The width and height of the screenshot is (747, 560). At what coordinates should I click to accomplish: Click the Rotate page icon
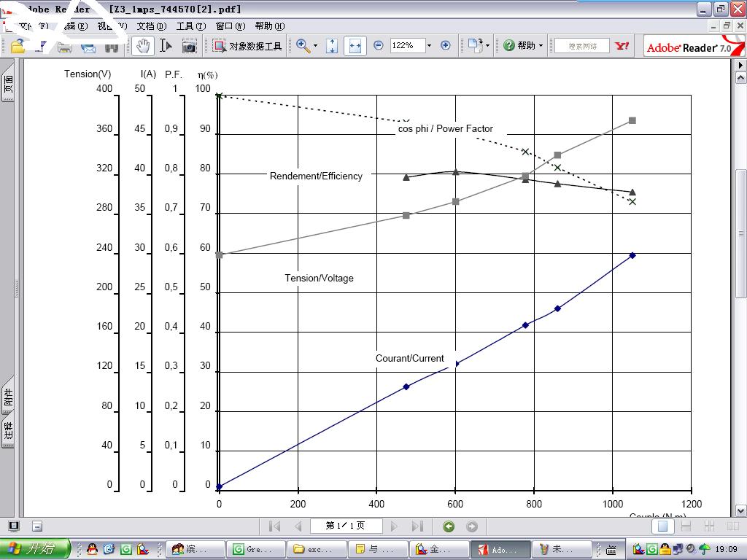pyautogui.click(x=475, y=46)
